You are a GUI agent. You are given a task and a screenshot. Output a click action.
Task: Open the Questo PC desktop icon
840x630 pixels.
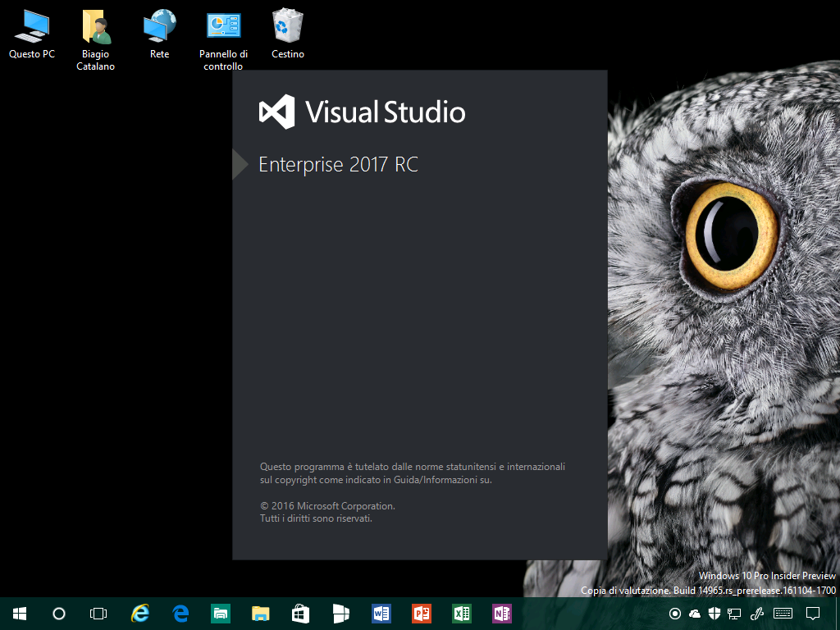pos(32,34)
